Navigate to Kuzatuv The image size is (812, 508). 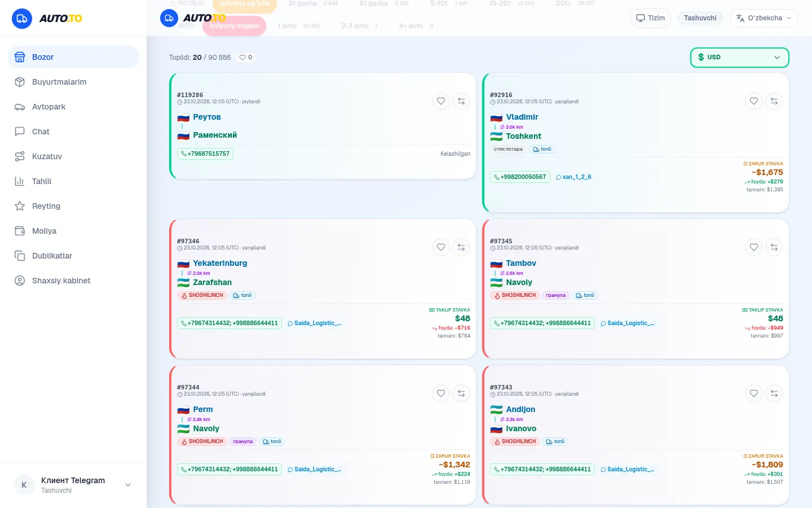73,156
